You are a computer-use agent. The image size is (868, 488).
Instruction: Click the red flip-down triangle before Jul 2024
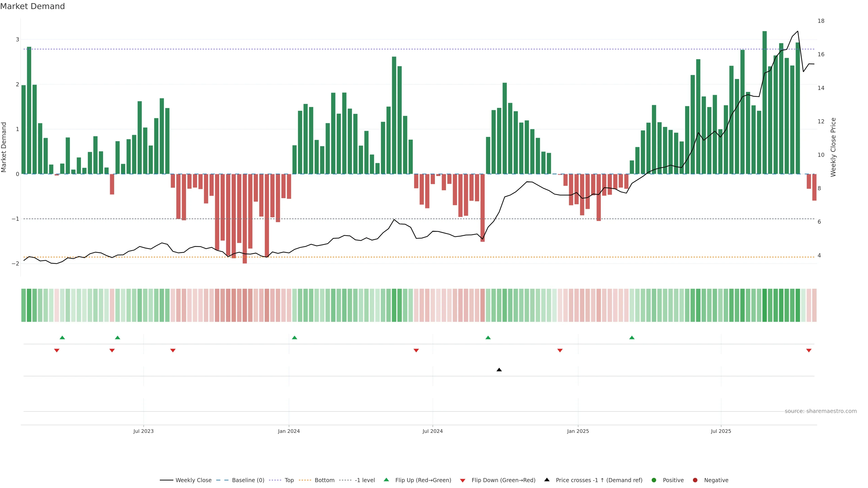[x=416, y=351]
